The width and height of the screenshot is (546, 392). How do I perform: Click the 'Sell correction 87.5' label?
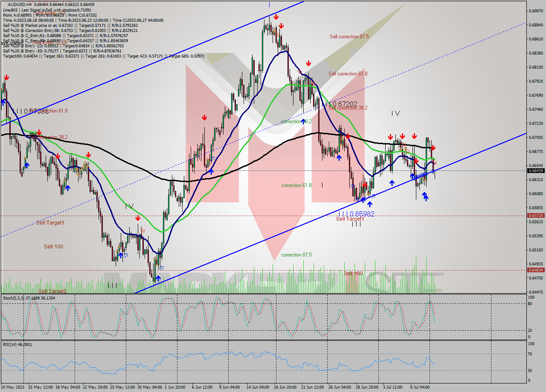(x=349, y=37)
